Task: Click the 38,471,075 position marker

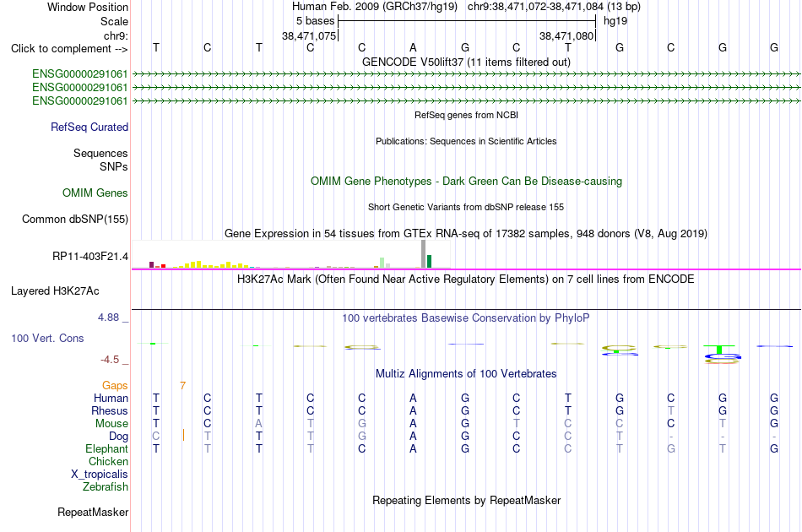Action: 310,35
